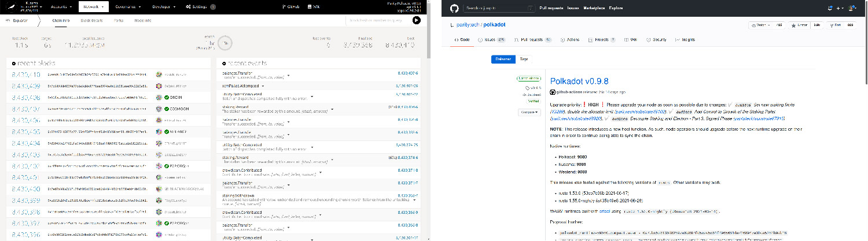
Task: Click the query play button
Action: (416, 20)
